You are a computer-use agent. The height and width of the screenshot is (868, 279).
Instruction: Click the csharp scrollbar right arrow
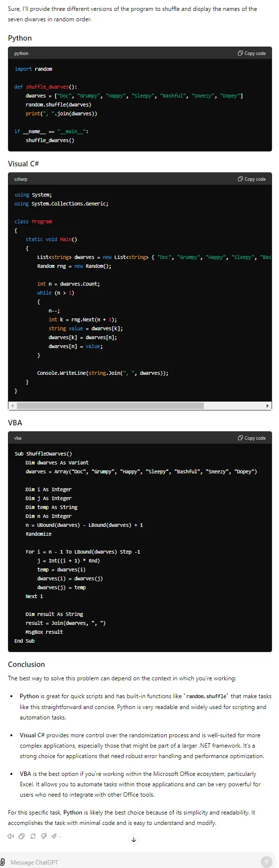[268, 406]
